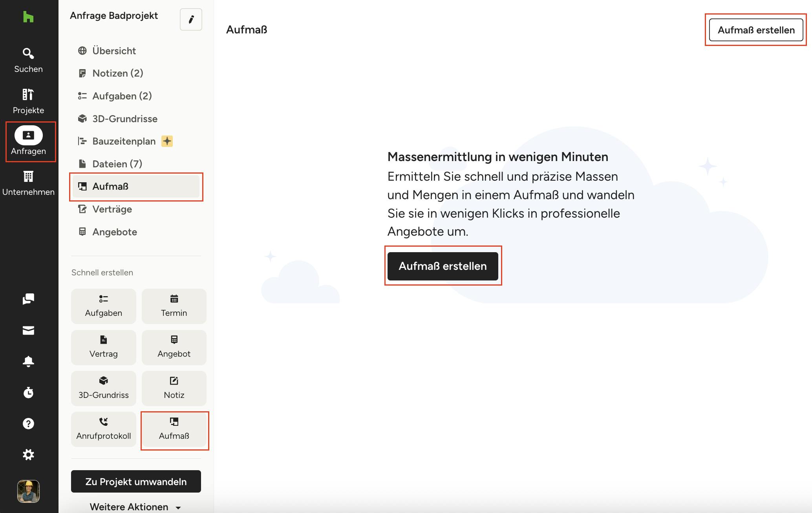Click Zu Projekt umwandeln button
The height and width of the screenshot is (513, 812).
[x=136, y=482]
